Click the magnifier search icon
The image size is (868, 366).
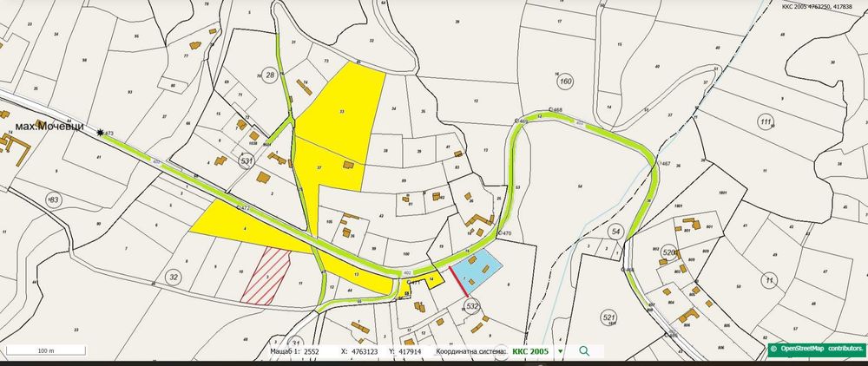pos(584,351)
